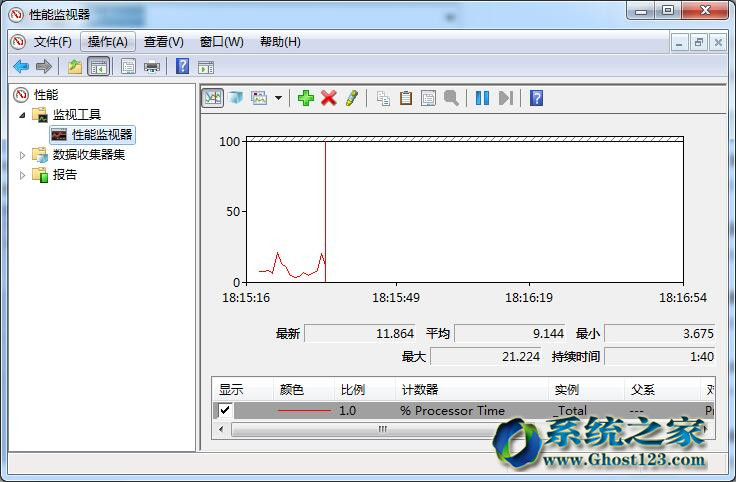
Task: Click the Up one level folder icon
Action: click(x=75, y=67)
